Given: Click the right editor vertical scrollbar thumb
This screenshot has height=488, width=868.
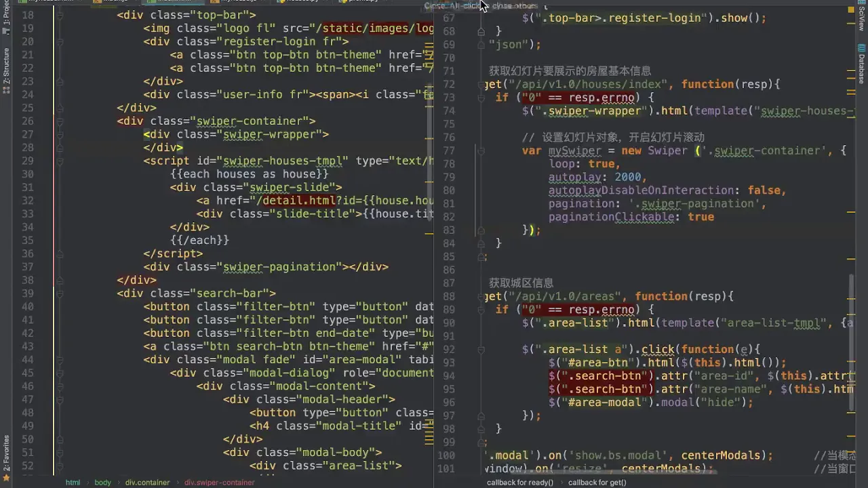Looking at the screenshot, I should point(851,342).
